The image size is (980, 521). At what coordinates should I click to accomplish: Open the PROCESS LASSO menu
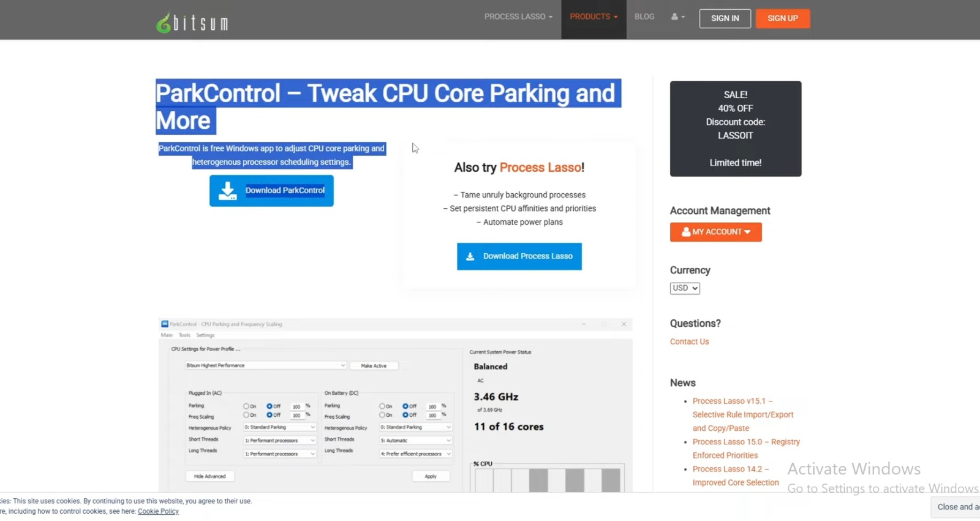pyautogui.click(x=518, y=17)
